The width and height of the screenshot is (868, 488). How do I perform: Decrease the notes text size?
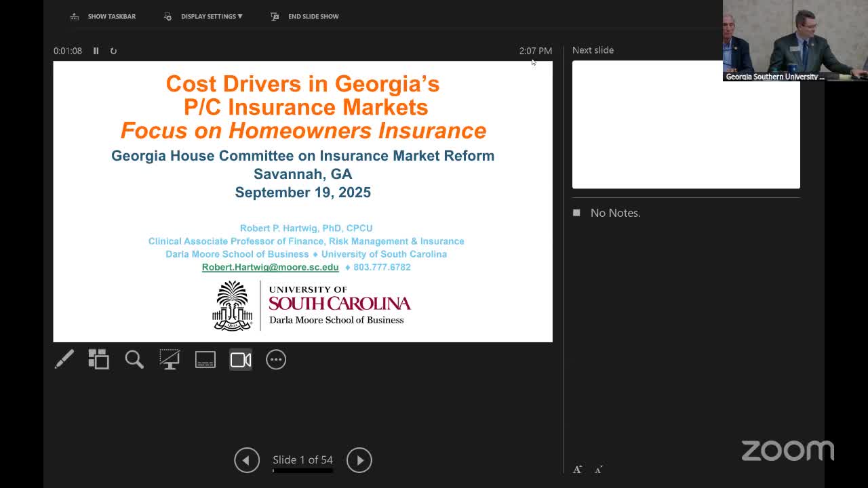click(598, 469)
